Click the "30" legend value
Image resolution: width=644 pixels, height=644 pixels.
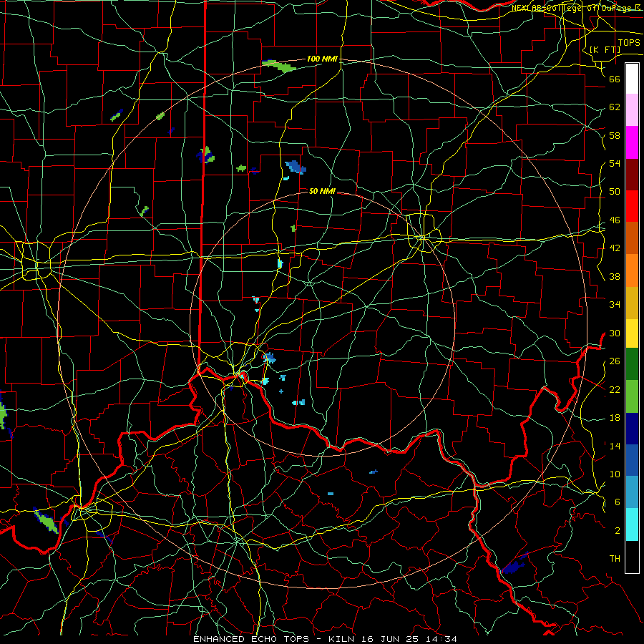tap(615, 333)
